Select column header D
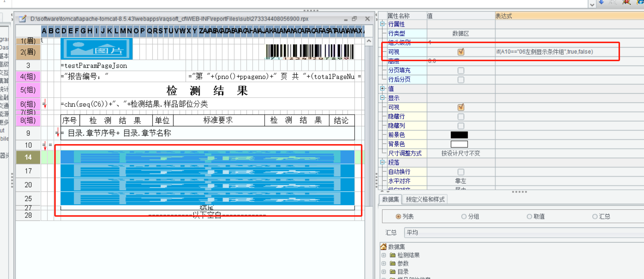Image resolution: width=644 pixels, height=279 pixels. point(63,31)
